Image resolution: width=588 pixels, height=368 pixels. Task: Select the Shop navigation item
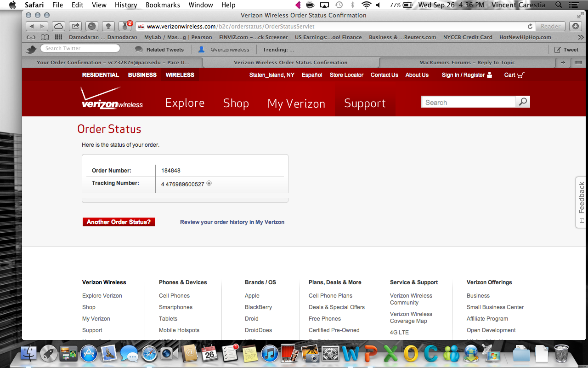[236, 103]
